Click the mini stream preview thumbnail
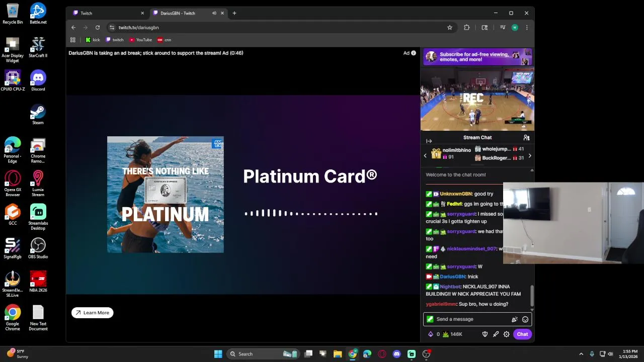The width and height of the screenshot is (644, 362). point(477,100)
